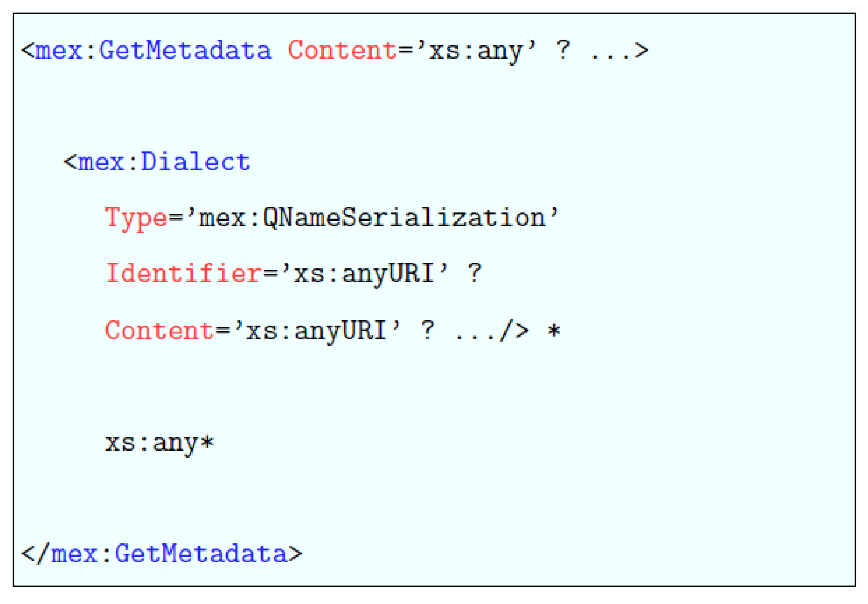The image size is (868, 604).
Task: Click the closing mex:GetMetadata tag name
Action: tap(169, 554)
